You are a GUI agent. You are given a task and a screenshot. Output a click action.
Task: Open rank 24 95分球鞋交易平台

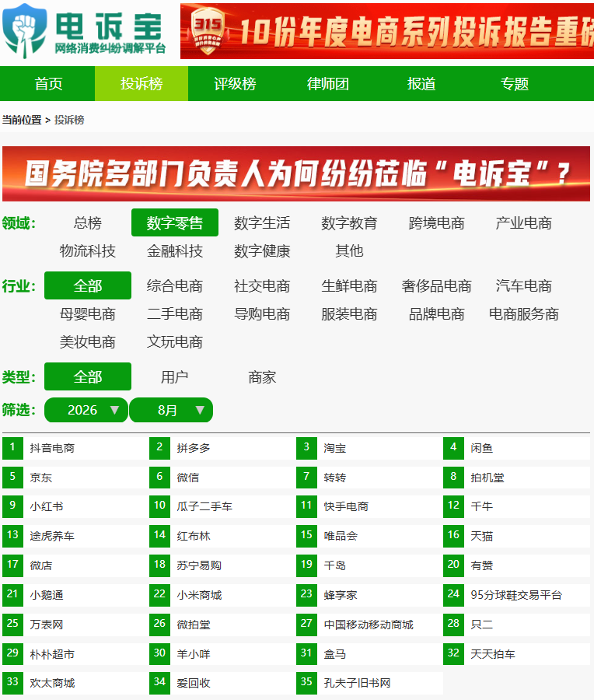[x=516, y=595]
